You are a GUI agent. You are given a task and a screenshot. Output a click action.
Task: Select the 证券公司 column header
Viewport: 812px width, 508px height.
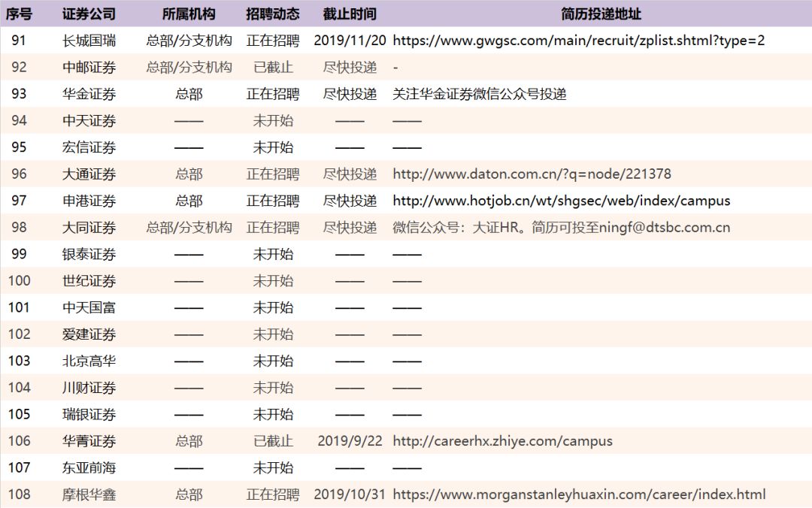pyautogui.click(x=89, y=14)
